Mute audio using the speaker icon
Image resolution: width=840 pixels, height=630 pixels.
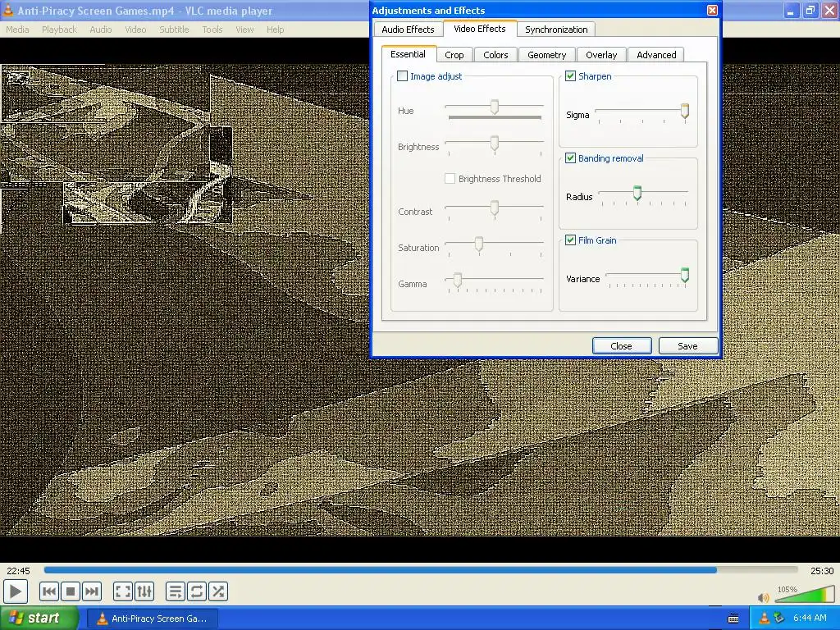tap(764, 597)
